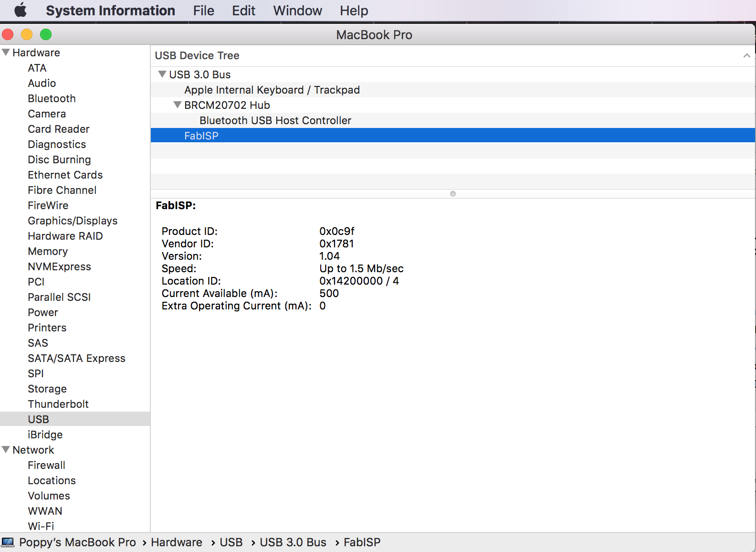Viewport: 756px width, 552px height.
Task: Collapse the BRCM20702 Hub node
Action: pyautogui.click(x=178, y=105)
